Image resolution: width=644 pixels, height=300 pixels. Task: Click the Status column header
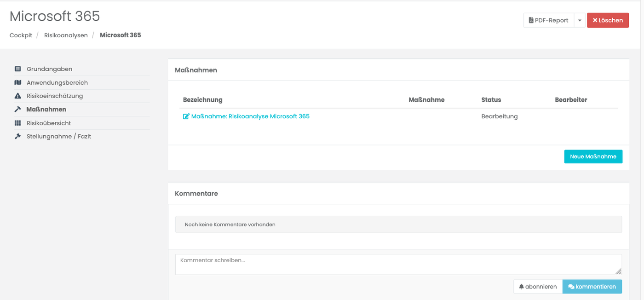(x=491, y=100)
